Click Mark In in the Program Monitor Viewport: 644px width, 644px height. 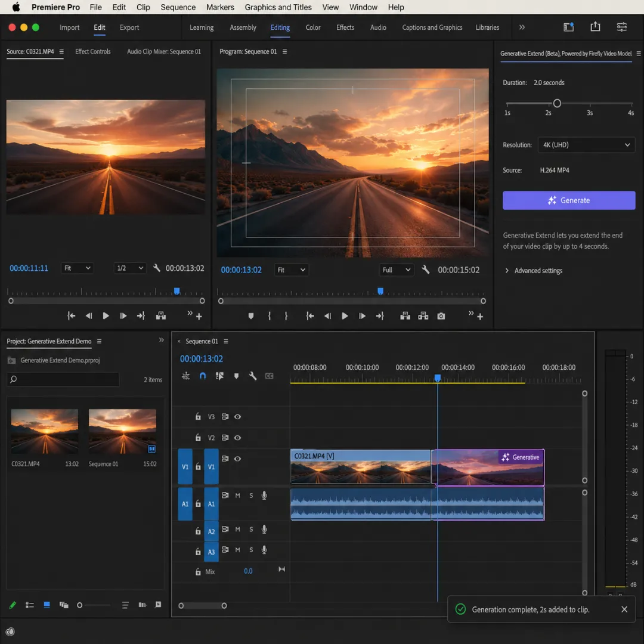[x=270, y=316]
